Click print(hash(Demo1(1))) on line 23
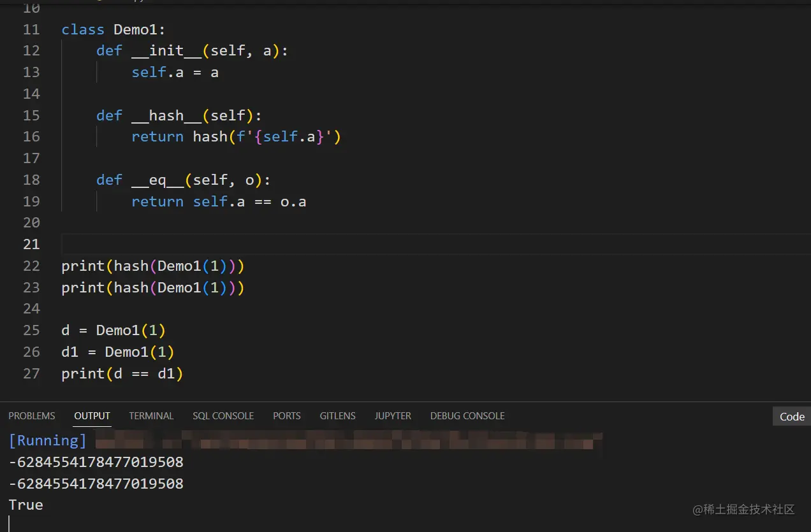This screenshot has width=811, height=532. [153, 287]
